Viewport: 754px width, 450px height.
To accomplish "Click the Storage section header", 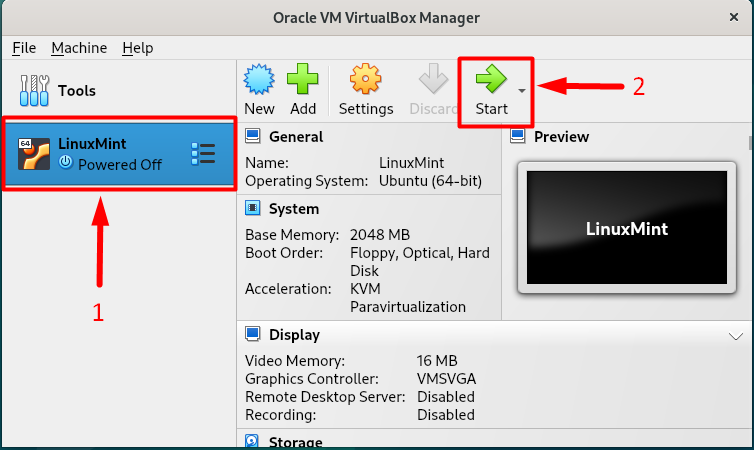I will (x=295, y=442).
